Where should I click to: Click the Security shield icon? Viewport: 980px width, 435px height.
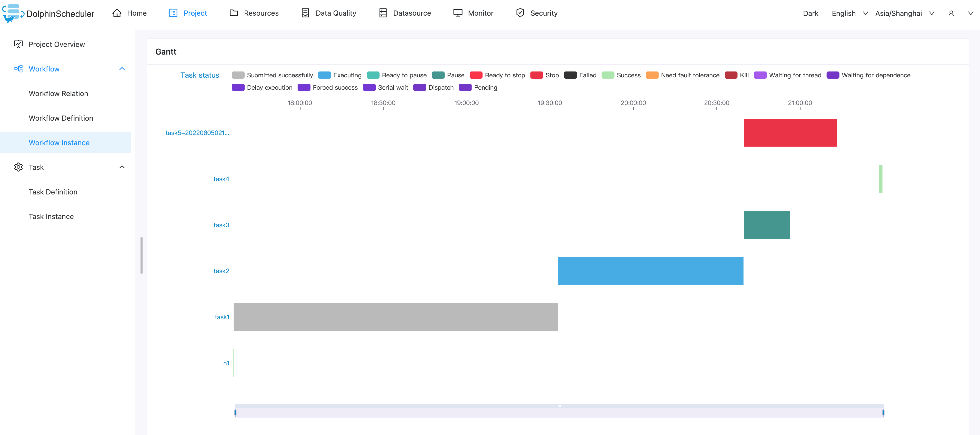(x=520, y=13)
